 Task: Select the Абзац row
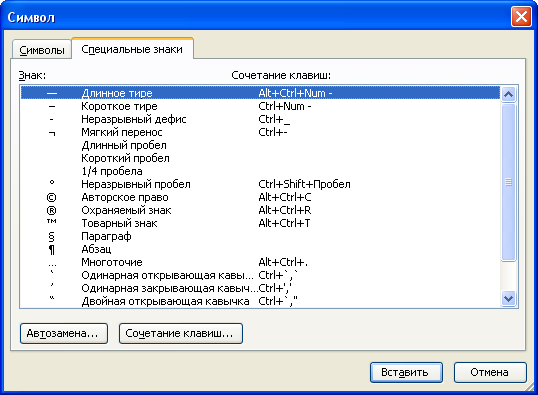click(260, 249)
